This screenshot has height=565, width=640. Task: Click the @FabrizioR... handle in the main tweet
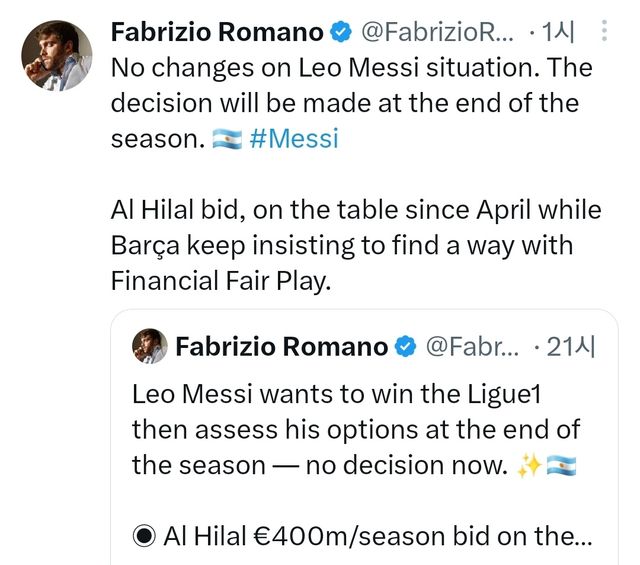[435, 33]
